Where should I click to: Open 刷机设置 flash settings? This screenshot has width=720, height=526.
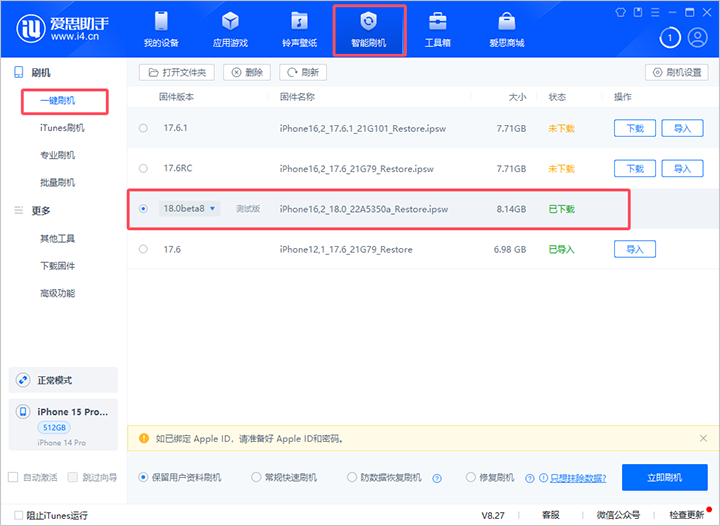[x=678, y=72]
